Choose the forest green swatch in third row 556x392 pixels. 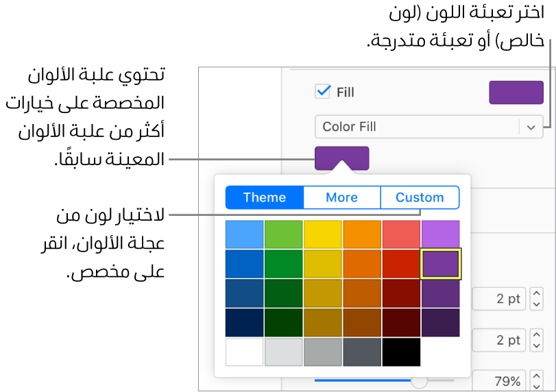tap(284, 293)
